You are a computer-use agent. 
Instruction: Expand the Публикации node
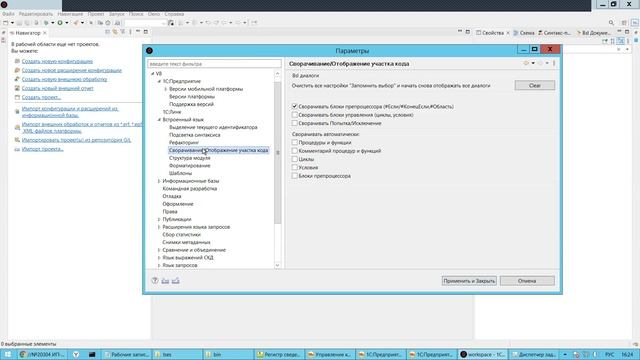coord(159,219)
